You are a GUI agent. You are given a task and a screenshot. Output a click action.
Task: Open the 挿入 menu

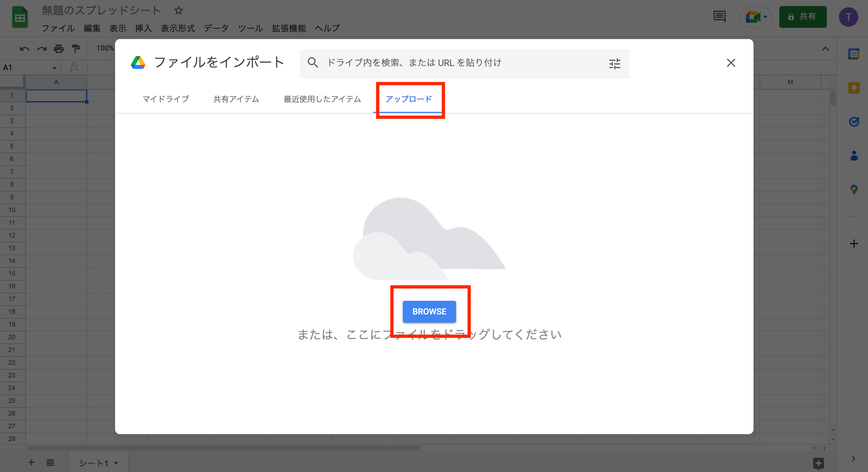(143, 28)
